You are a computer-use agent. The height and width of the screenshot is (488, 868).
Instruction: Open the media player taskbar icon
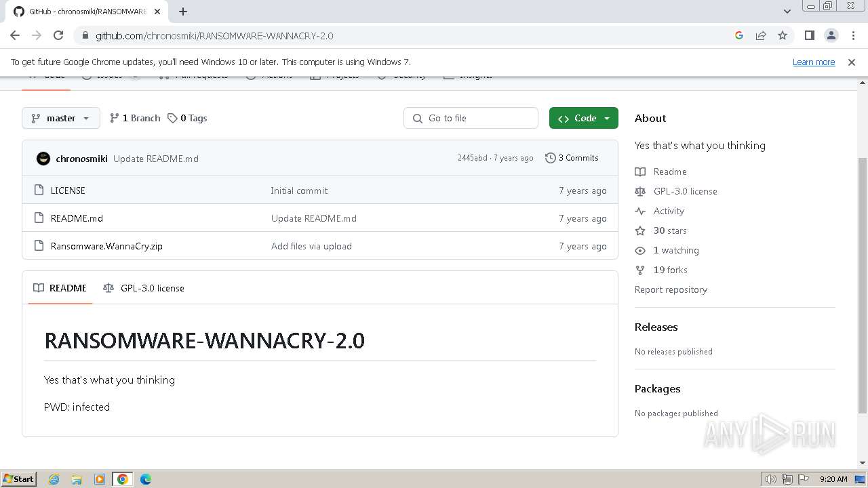pyautogui.click(x=100, y=479)
